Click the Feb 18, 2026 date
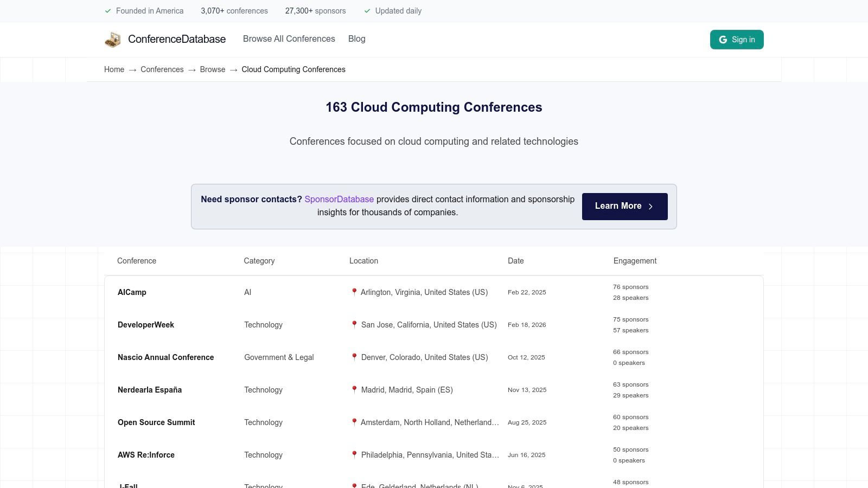 [x=527, y=325]
